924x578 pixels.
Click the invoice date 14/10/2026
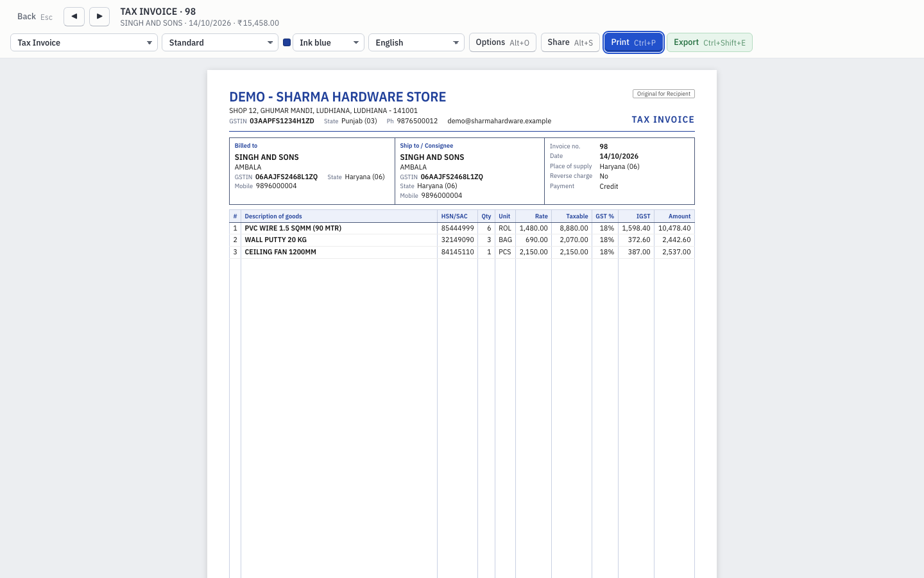(619, 156)
